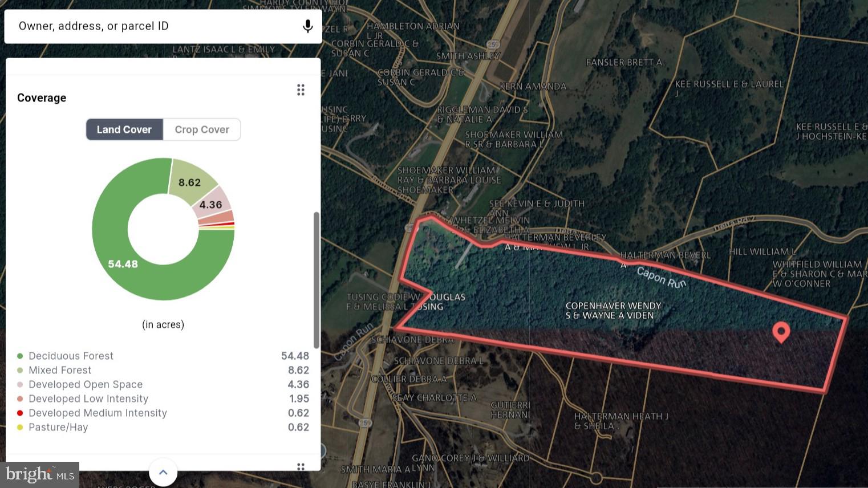
Task: Click the owner, address, or parcel search field
Action: click(154, 26)
